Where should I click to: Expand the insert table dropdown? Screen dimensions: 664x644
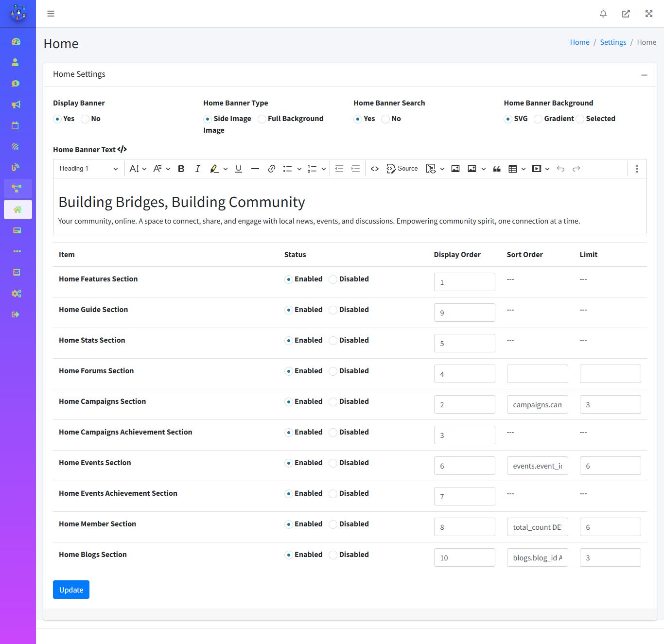pos(524,169)
